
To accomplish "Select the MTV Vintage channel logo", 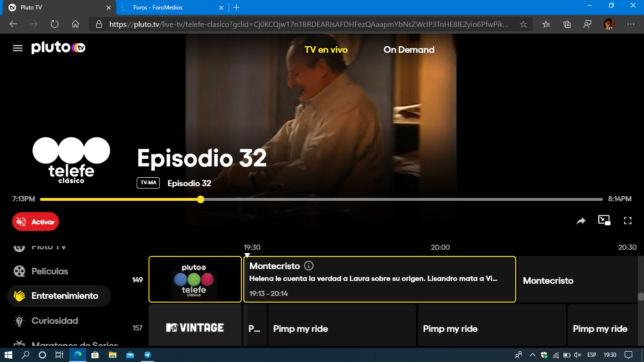I will (195, 328).
